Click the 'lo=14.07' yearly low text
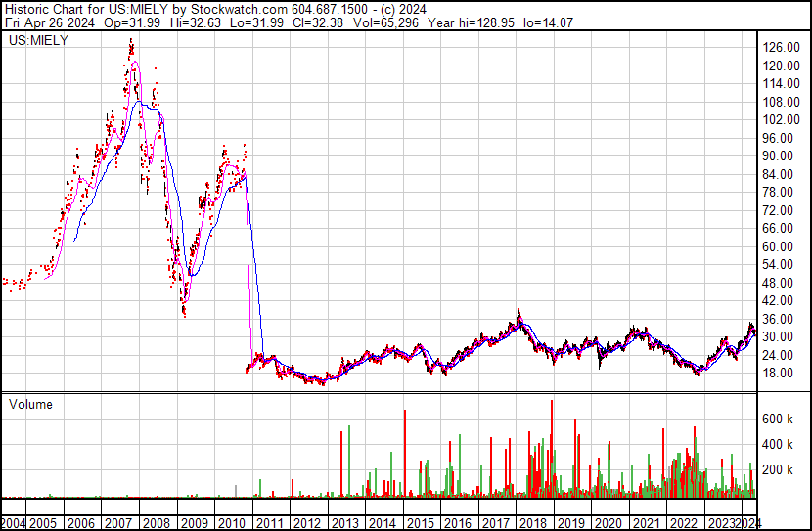 click(x=549, y=22)
